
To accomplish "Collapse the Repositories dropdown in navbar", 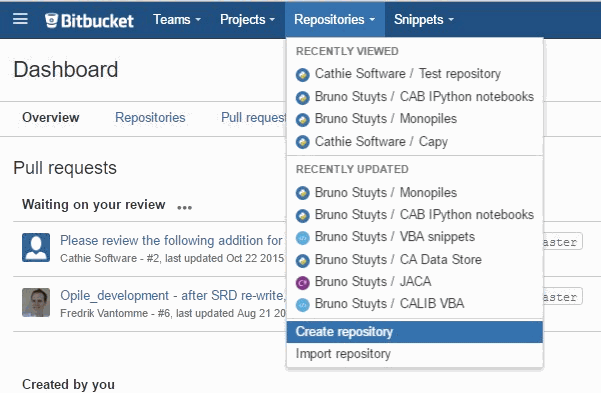I will (335, 19).
